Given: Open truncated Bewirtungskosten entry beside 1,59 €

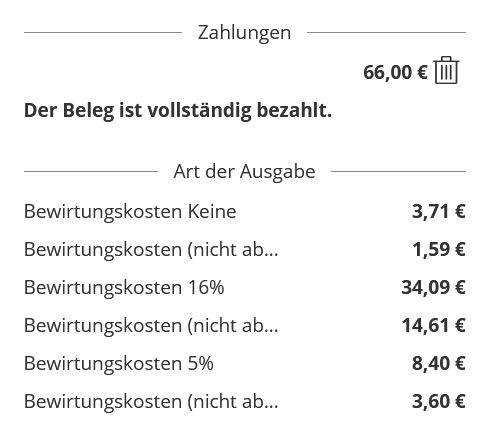Looking at the screenshot, I should pos(151,250).
